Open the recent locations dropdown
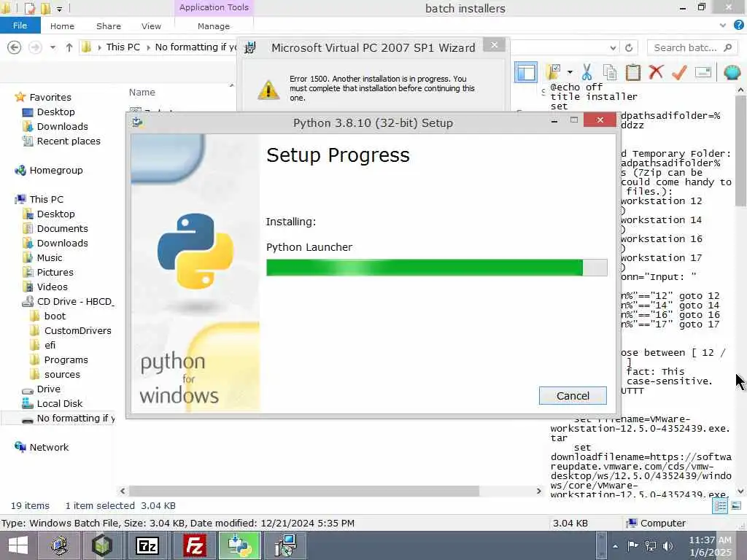The width and height of the screenshot is (747, 560). click(x=53, y=47)
